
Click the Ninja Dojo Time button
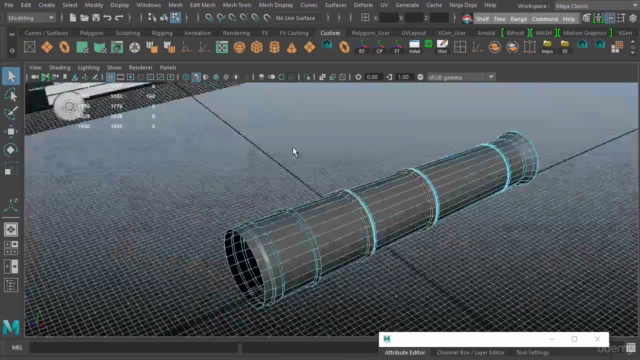(499, 19)
